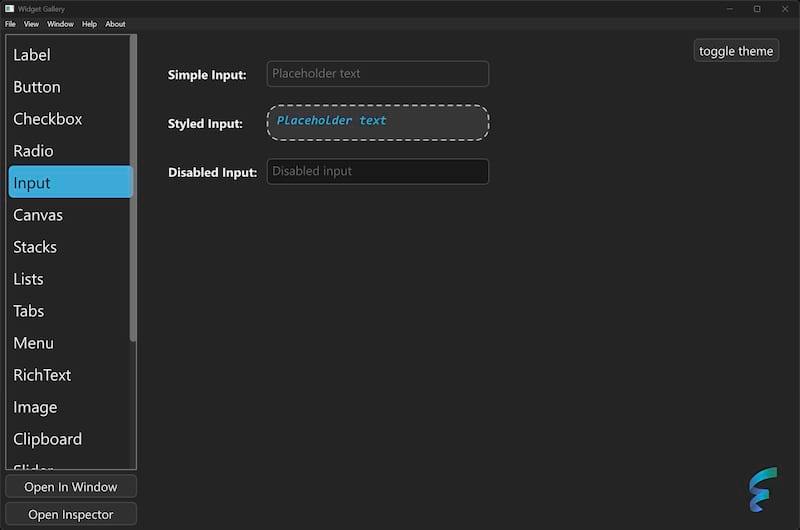
Task: Click the Open Inspector button
Action: (71, 514)
